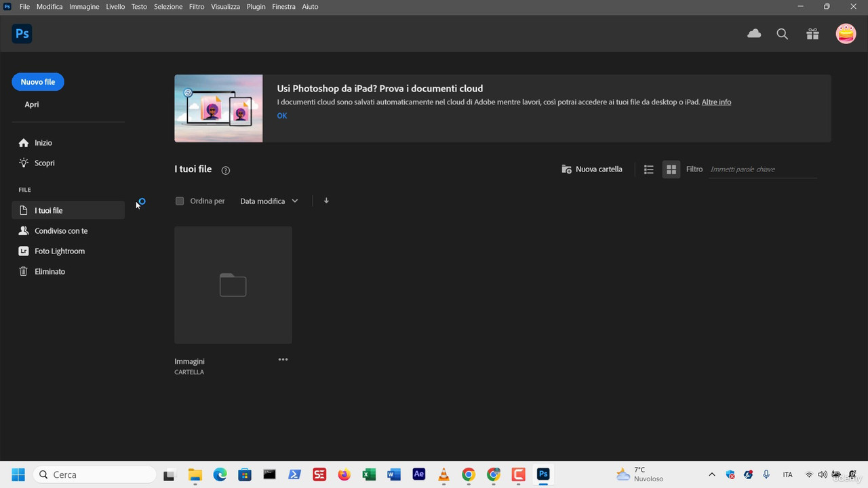Click the Nuovo file button
The image size is (868, 488).
click(x=38, y=82)
